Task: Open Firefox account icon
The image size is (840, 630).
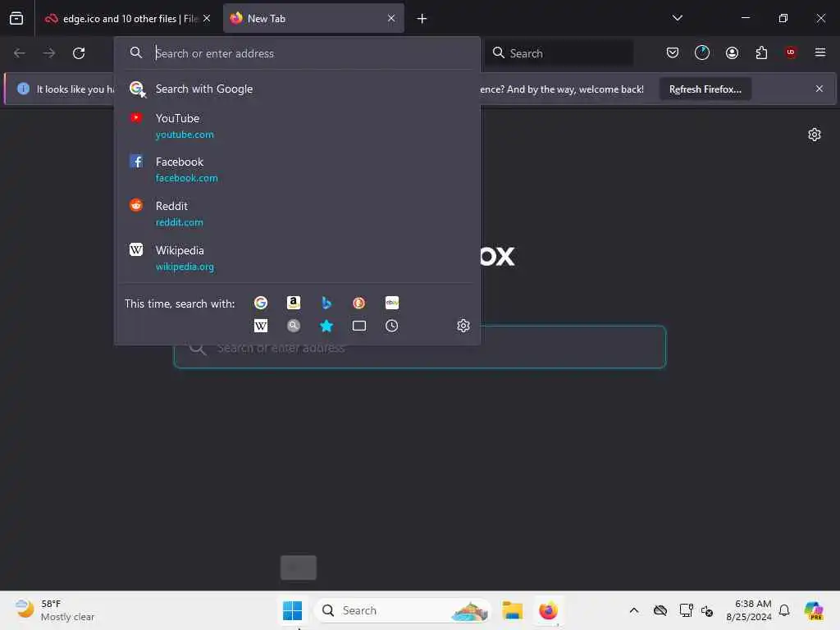Action: click(x=732, y=52)
